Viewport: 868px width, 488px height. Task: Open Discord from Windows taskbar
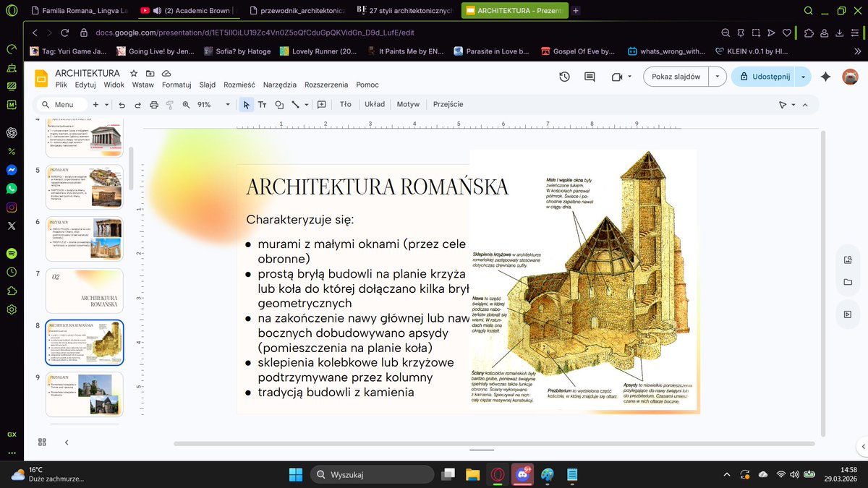pos(522,474)
